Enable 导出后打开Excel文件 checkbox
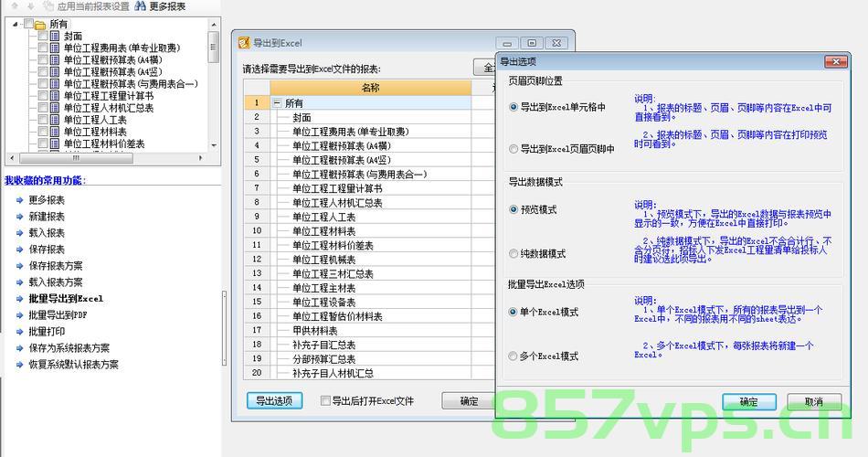The height and width of the screenshot is (457, 868). pyautogui.click(x=325, y=400)
